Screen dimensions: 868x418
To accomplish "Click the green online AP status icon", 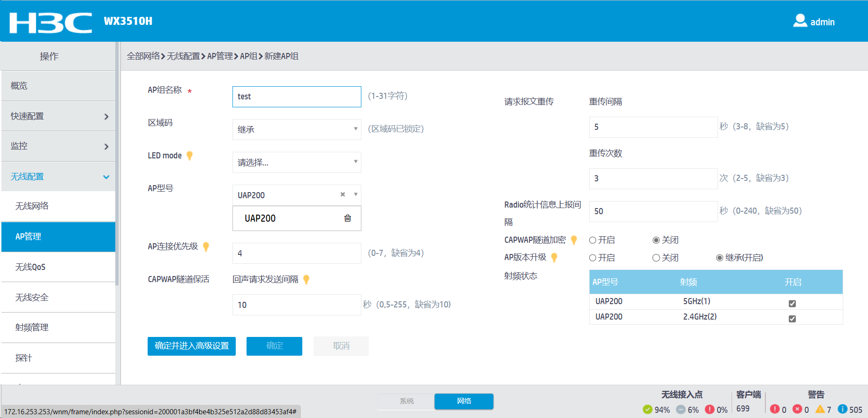I will coord(648,409).
